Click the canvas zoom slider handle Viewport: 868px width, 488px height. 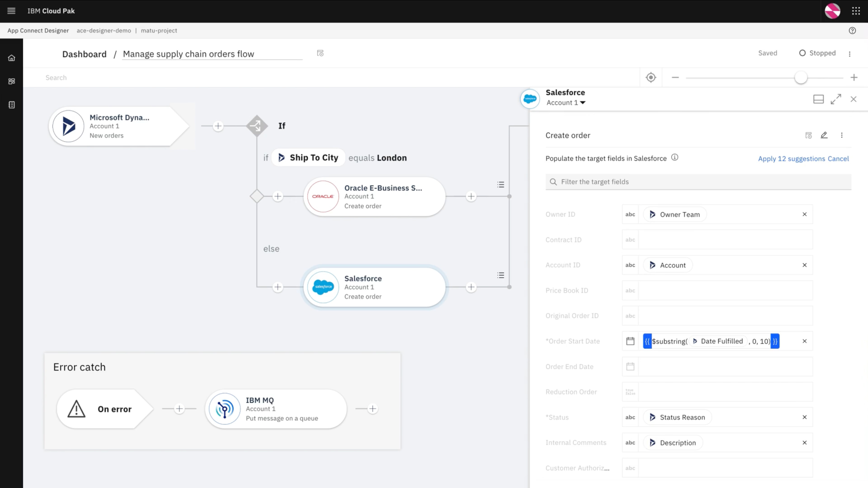tap(801, 77)
